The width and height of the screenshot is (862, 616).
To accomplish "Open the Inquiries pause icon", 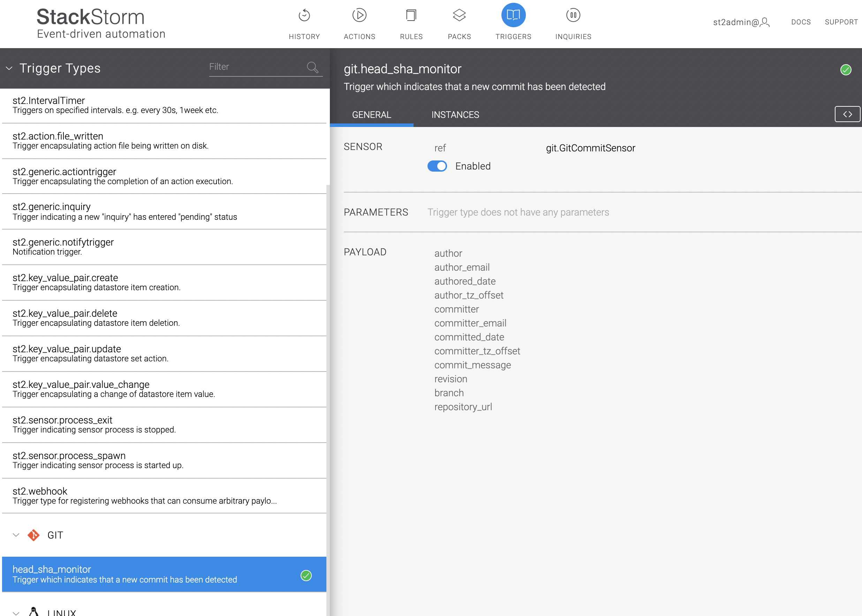I will [x=573, y=16].
